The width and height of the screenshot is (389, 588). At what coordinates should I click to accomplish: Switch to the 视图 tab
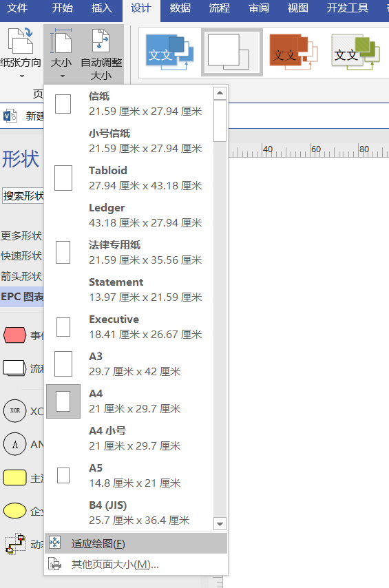298,8
